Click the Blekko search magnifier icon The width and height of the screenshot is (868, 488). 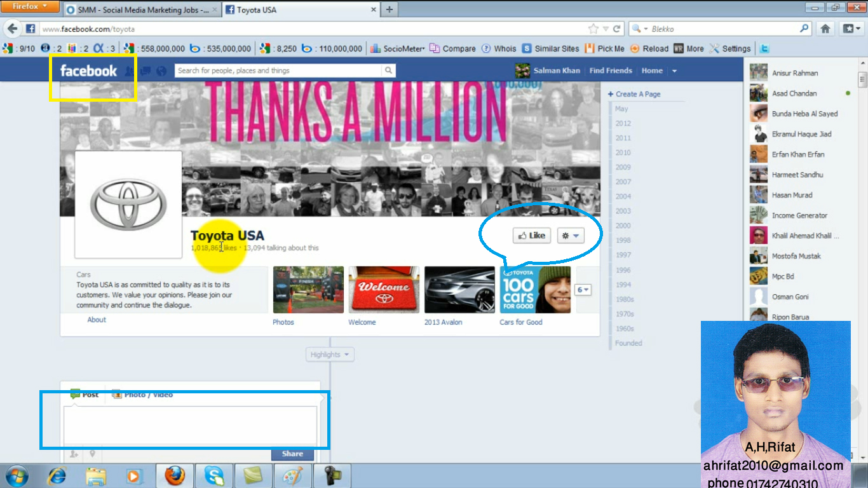click(x=804, y=29)
